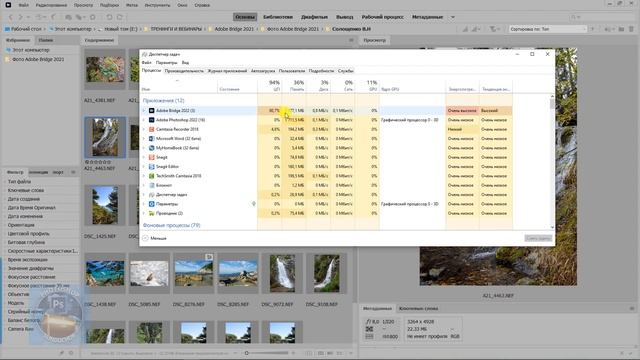This screenshot has width=640, height=360.
Task: Select the Библиотеки workspace in Bridge
Action: click(x=278, y=17)
